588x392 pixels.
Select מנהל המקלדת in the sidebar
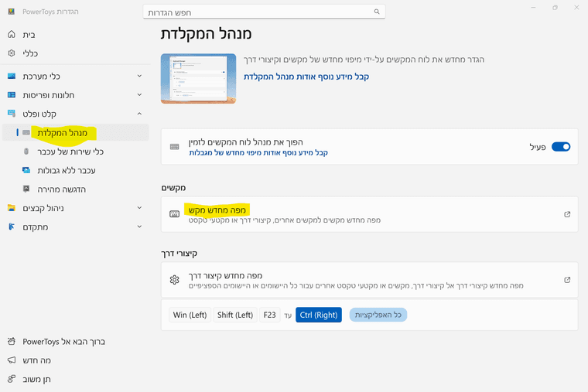[75, 133]
